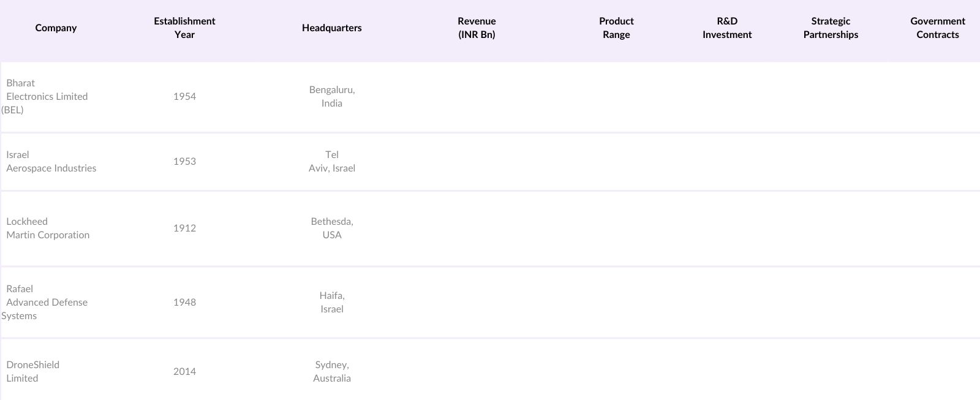The height and width of the screenshot is (400, 980).
Task: Select the 2014 establishment year cell
Action: 184,371
